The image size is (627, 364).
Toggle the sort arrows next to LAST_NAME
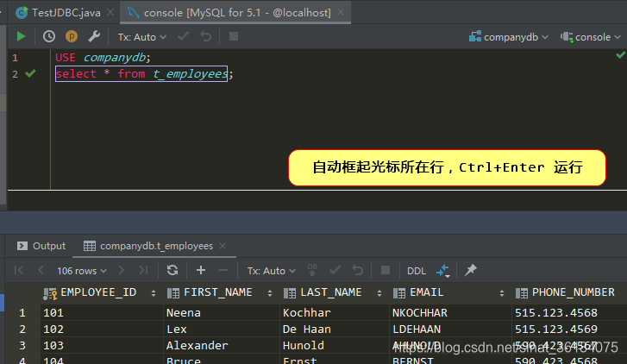(x=379, y=293)
